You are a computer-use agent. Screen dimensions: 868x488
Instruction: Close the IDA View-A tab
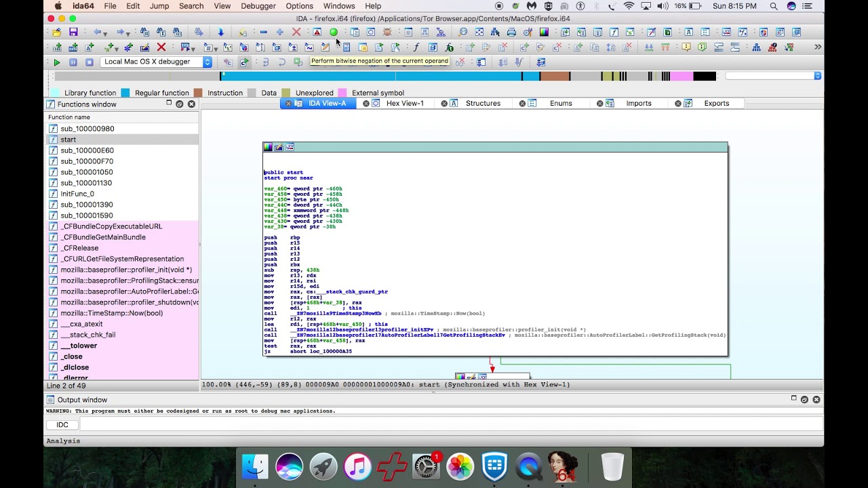tap(288, 103)
